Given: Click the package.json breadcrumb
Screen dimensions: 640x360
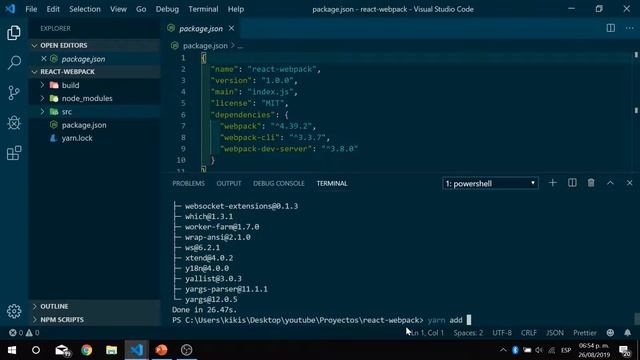Looking at the screenshot, I should (x=205, y=45).
